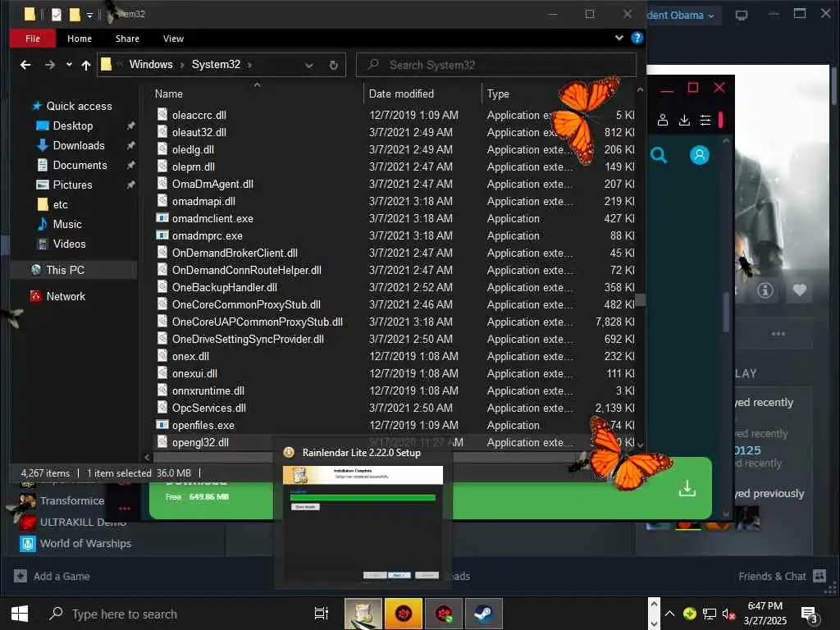Click the openfiles.exe file icon
The width and height of the screenshot is (840, 630).
click(x=162, y=425)
